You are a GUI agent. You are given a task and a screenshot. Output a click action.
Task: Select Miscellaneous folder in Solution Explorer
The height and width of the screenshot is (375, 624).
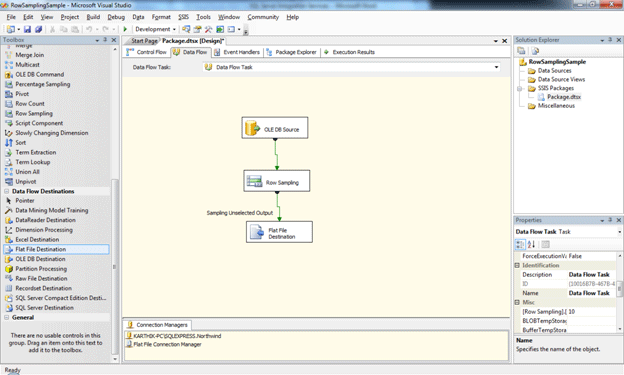[556, 106]
